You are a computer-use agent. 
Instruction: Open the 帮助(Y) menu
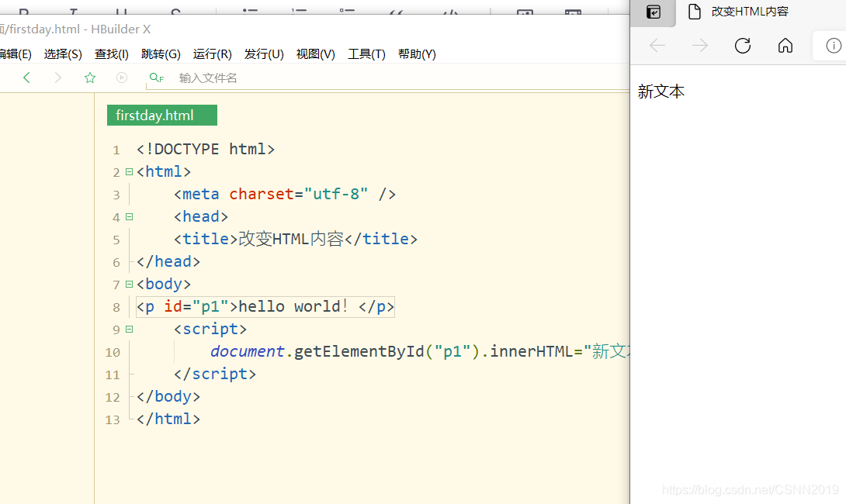[417, 54]
